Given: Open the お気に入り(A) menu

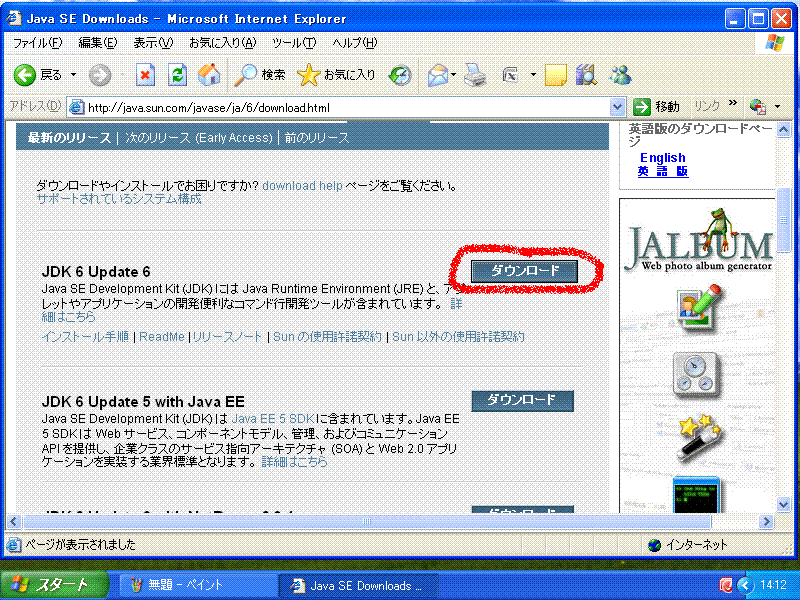Looking at the screenshot, I should (x=222, y=43).
